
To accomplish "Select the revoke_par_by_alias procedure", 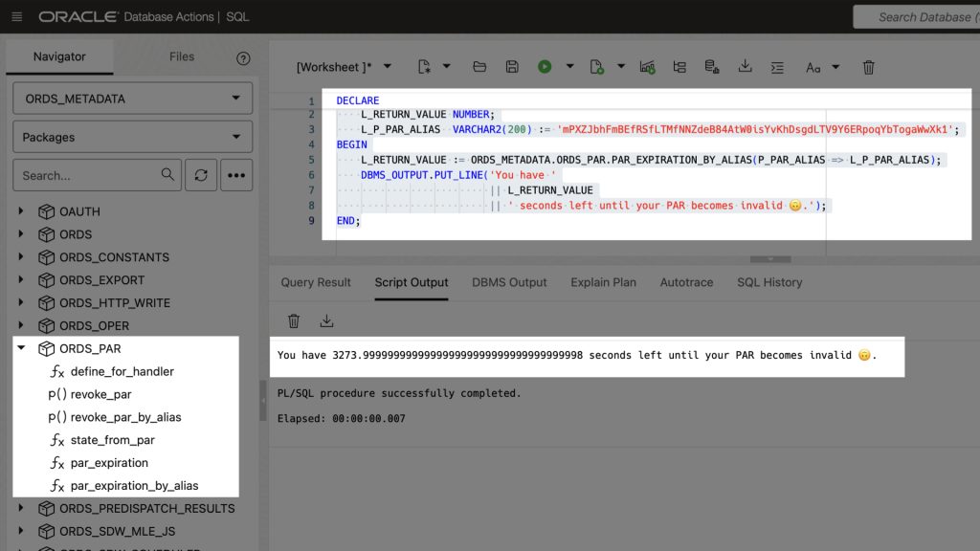I will (125, 417).
